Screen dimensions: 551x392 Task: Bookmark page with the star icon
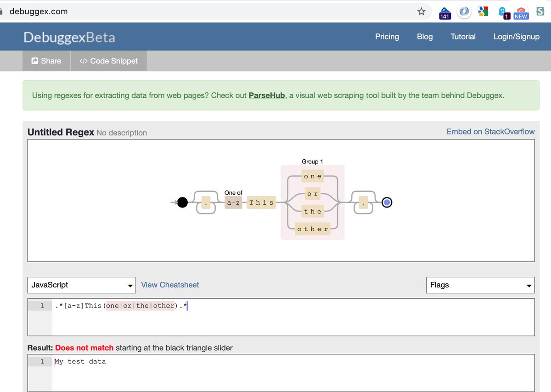[x=421, y=12]
